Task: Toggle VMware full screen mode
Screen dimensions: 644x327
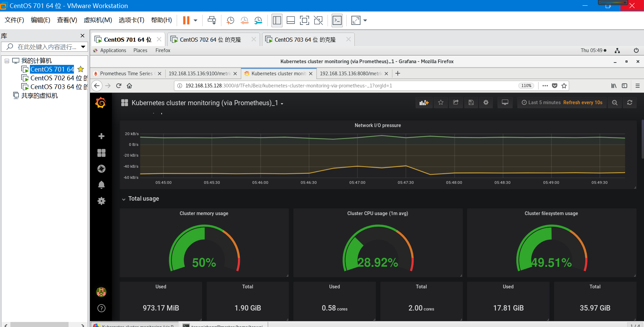Action: tap(304, 21)
